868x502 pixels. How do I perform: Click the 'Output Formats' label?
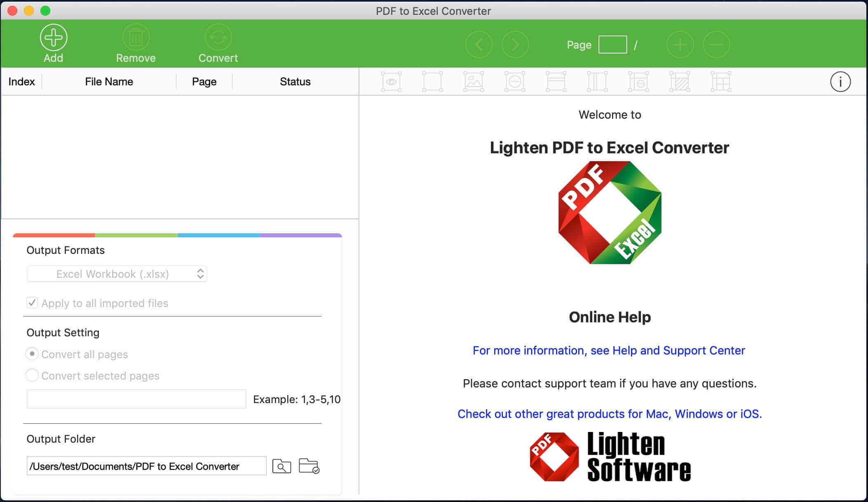point(66,250)
